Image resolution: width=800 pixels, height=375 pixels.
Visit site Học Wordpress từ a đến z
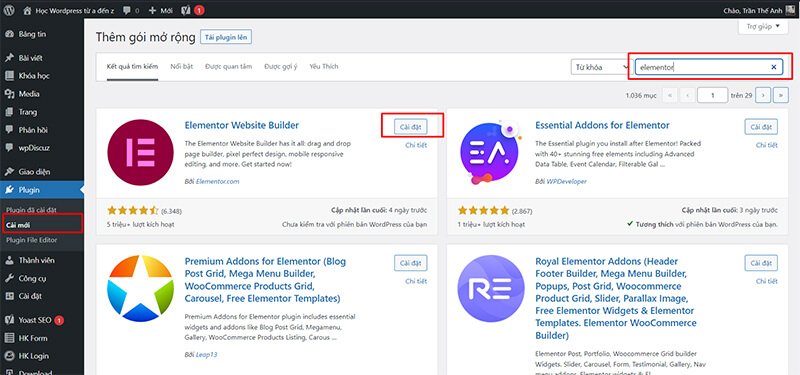pos(70,10)
